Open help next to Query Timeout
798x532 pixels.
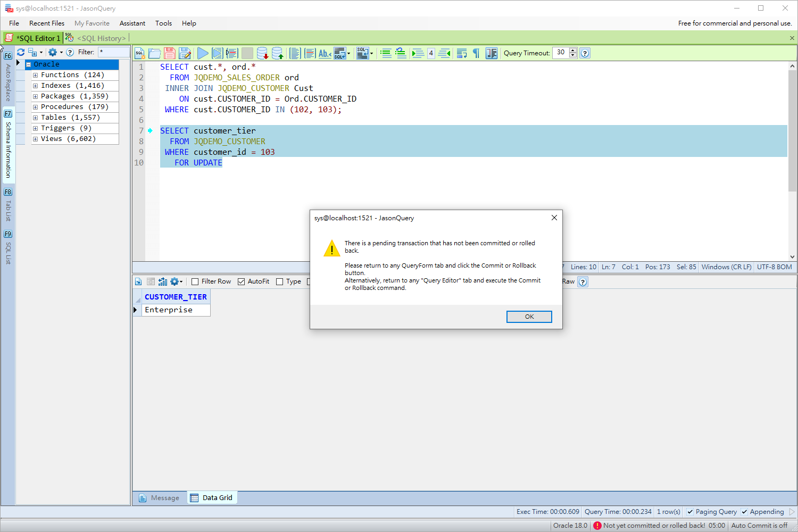pos(585,53)
